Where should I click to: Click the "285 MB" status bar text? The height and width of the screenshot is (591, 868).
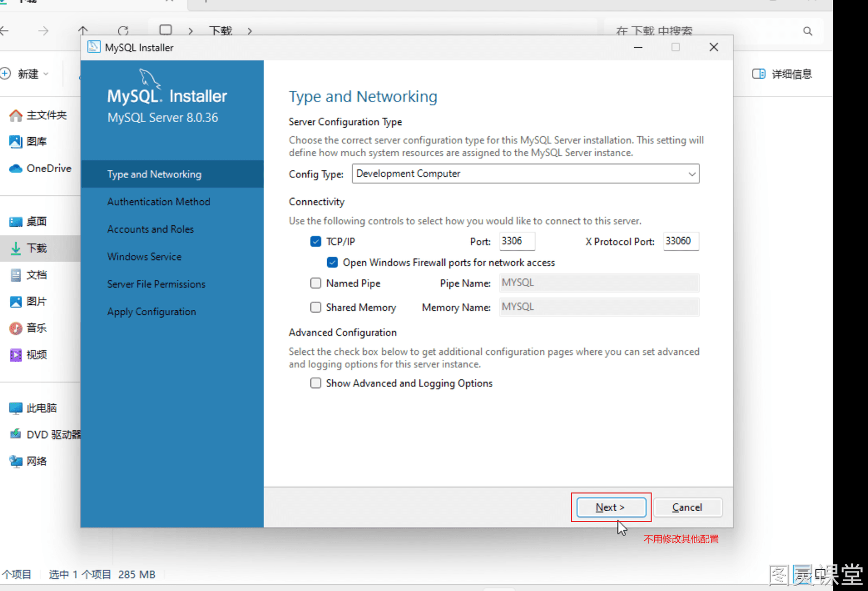click(x=137, y=574)
